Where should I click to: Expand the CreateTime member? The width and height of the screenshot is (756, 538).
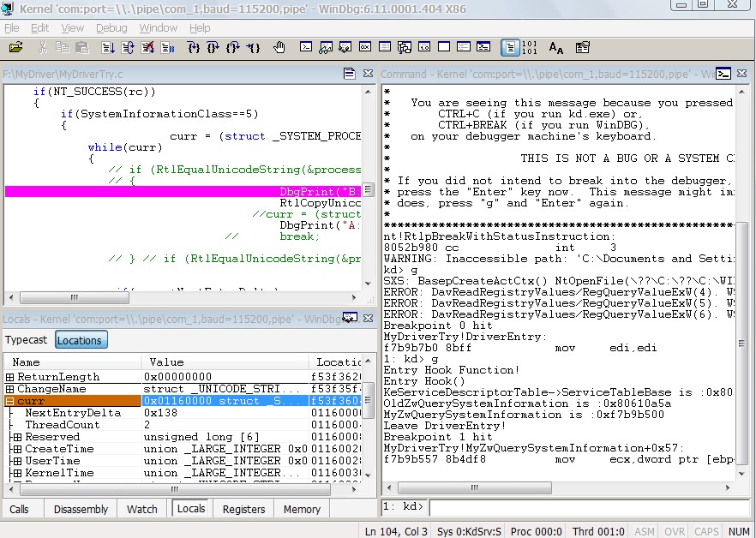pos(17,449)
